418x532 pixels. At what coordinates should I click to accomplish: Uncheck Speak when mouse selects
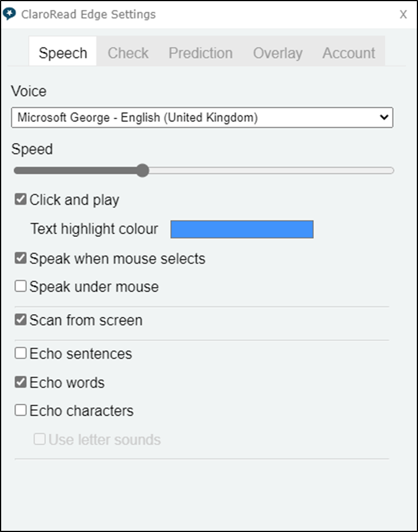click(21, 258)
